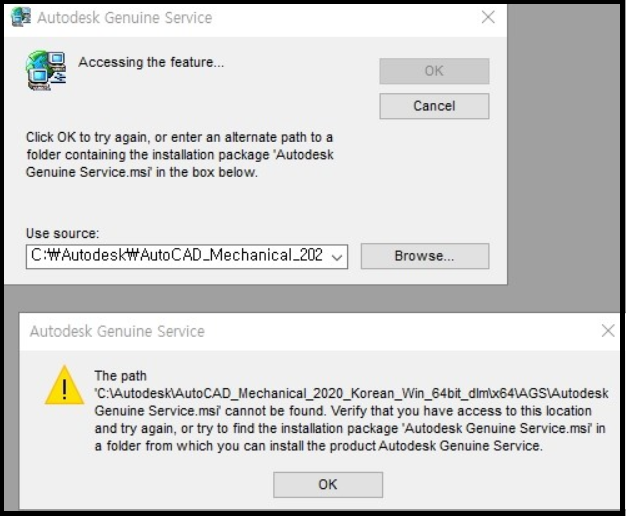Viewport: 626px width, 516px height.
Task: Confirm the error with the bottom OK button
Action: [x=328, y=484]
